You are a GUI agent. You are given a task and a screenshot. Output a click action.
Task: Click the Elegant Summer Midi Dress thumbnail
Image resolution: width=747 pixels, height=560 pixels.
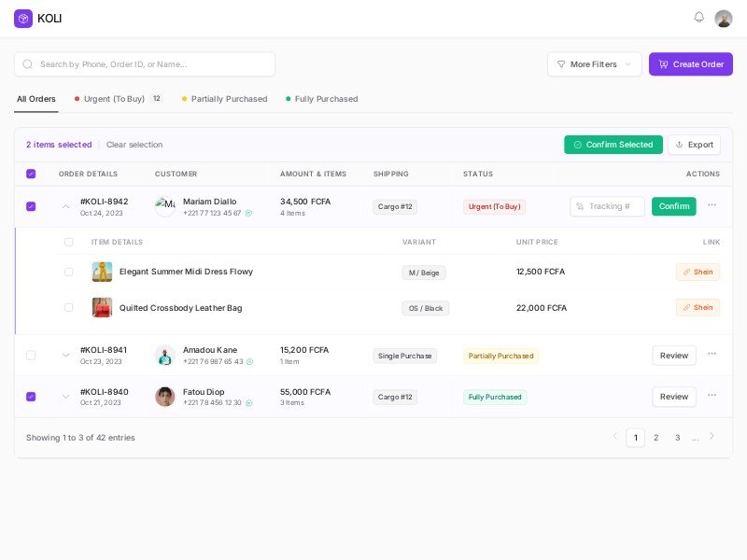[x=102, y=272]
